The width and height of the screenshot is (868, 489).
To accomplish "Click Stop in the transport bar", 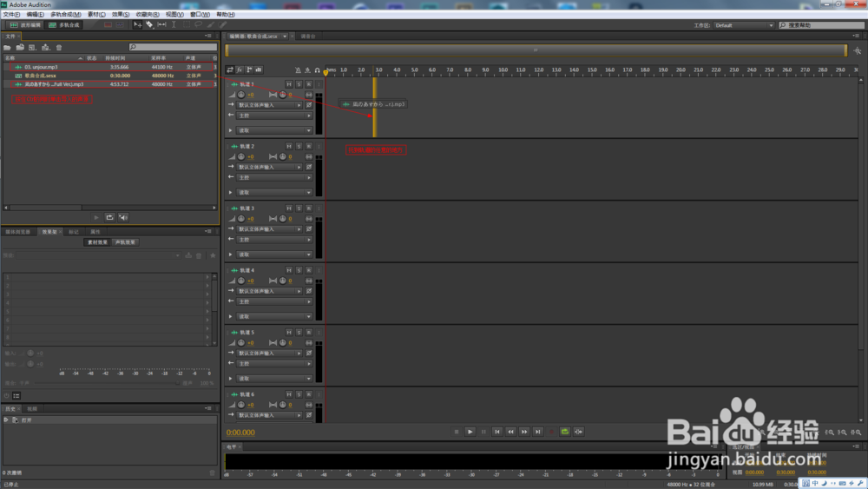I will pyautogui.click(x=457, y=432).
